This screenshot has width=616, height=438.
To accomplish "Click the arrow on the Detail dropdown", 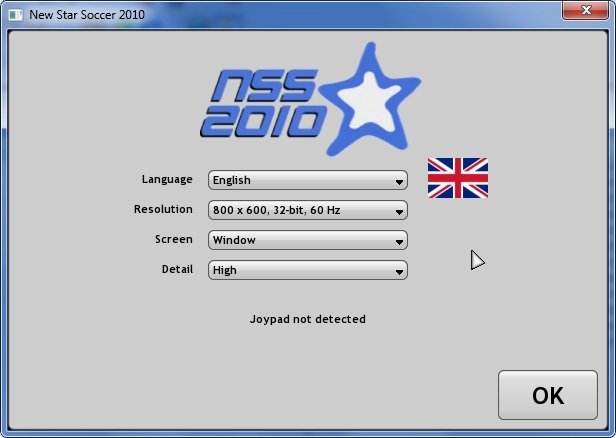I will click(x=399, y=271).
